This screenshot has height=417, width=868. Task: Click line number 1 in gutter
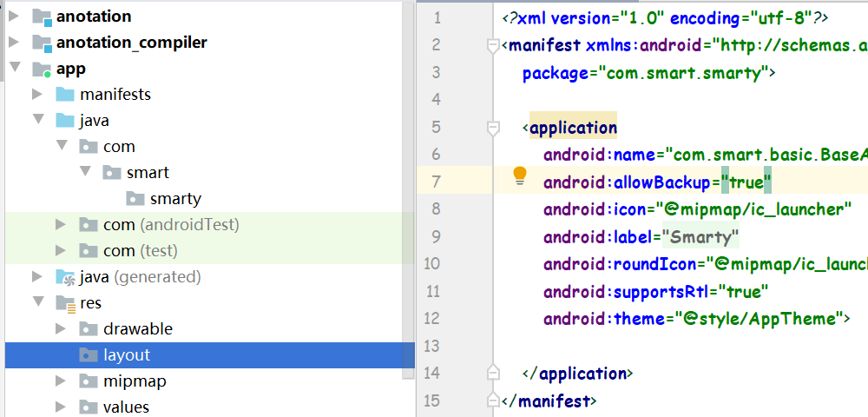[x=437, y=18]
